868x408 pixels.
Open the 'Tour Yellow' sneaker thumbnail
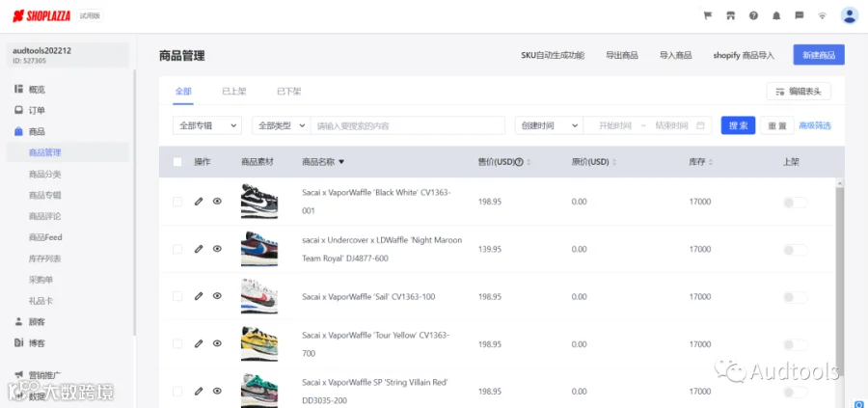pos(259,343)
